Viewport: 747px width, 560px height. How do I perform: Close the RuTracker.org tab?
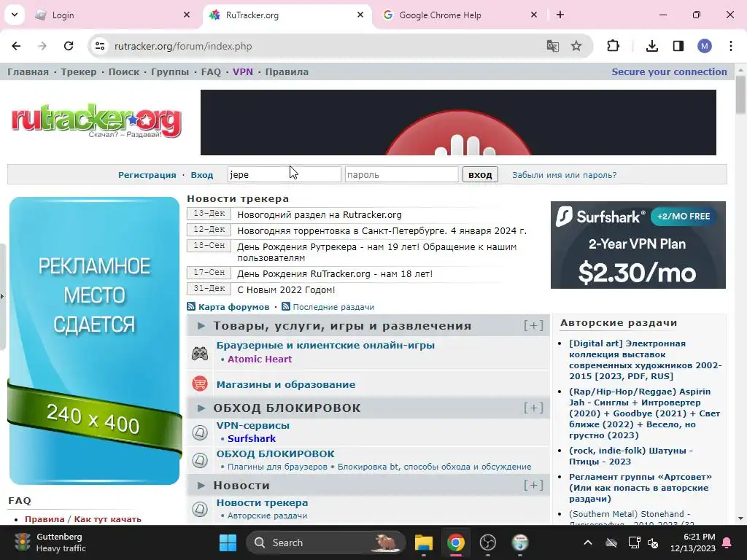[x=360, y=15]
